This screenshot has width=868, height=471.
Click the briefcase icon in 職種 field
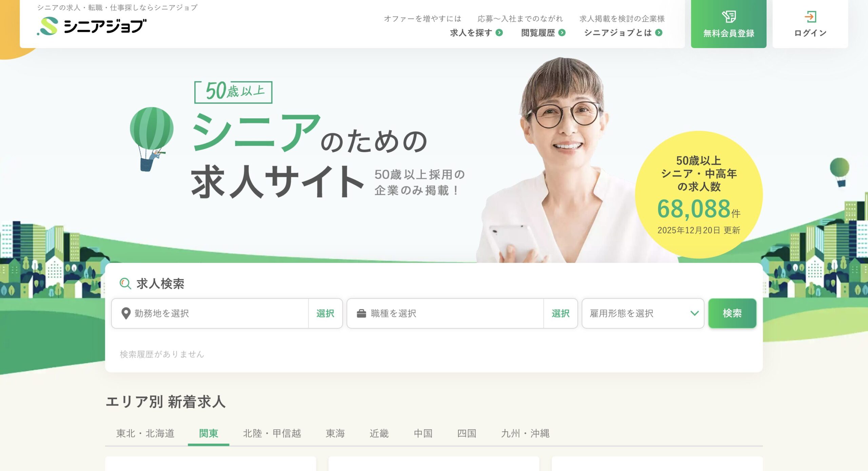[x=361, y=313]
